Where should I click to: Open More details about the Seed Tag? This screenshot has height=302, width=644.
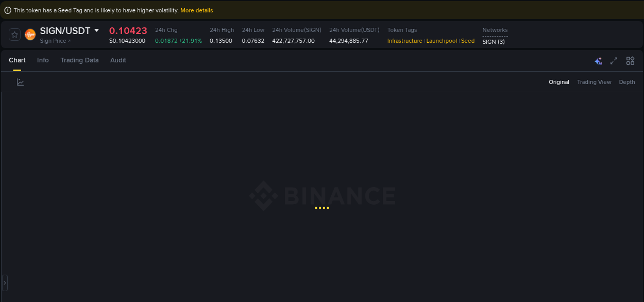click(196, 10)
